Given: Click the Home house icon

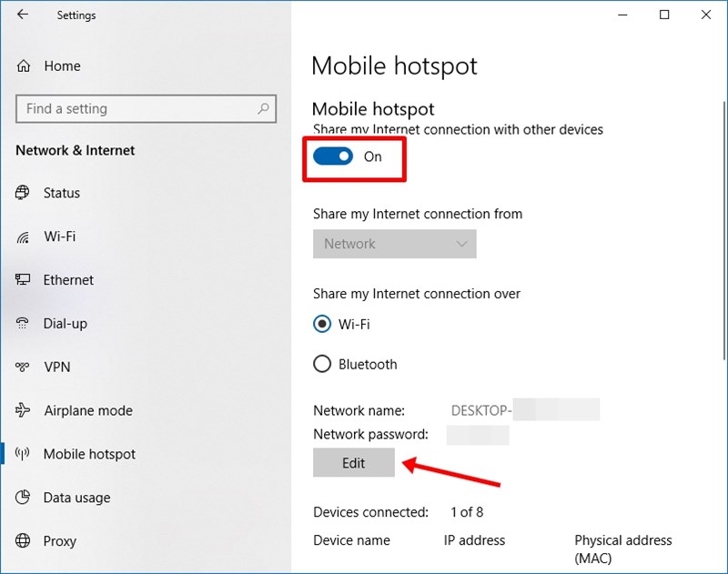Looking at the screenshot, I should [x=24, y=65].
